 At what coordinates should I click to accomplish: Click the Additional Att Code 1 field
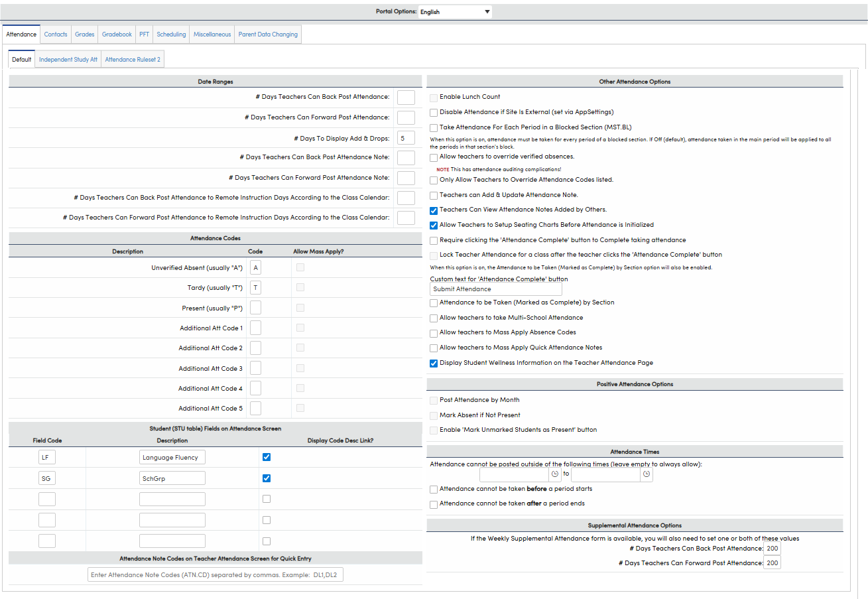coord(255,328)
